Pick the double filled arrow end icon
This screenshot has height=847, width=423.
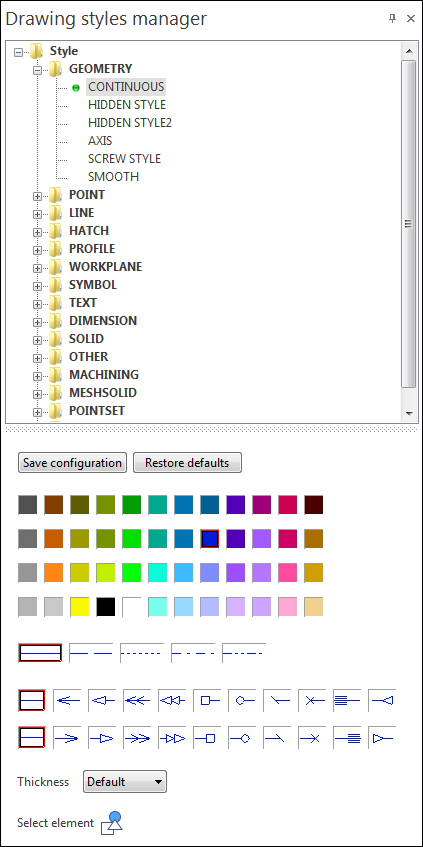click(x=137, y=737)
